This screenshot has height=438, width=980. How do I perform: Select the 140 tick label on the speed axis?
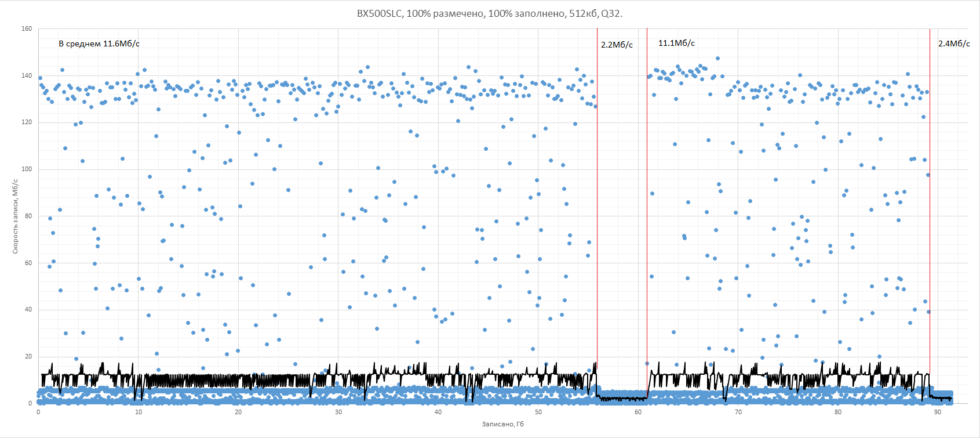pyautogui.click(x=27, y=75)
